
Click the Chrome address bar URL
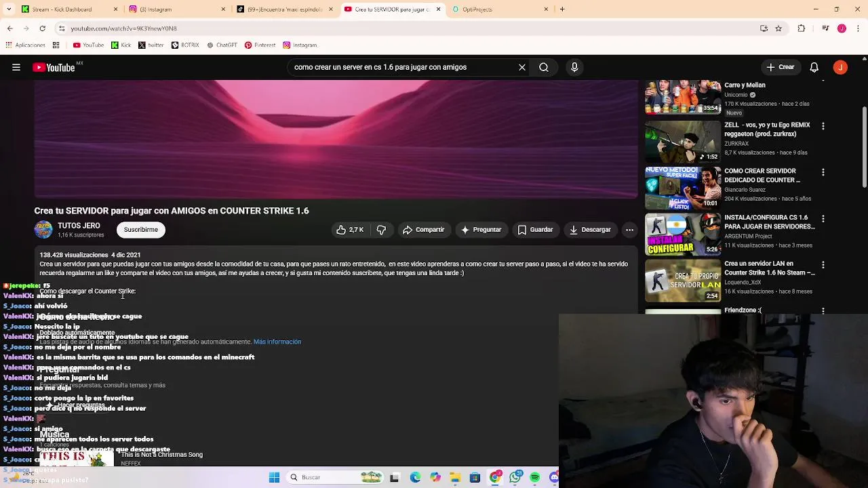[x=124, y=28]
